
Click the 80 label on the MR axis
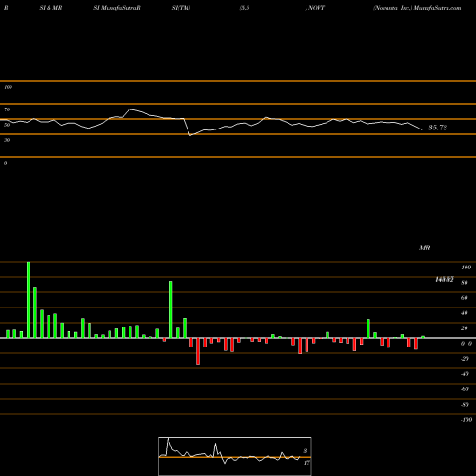(x=465, y=283)
